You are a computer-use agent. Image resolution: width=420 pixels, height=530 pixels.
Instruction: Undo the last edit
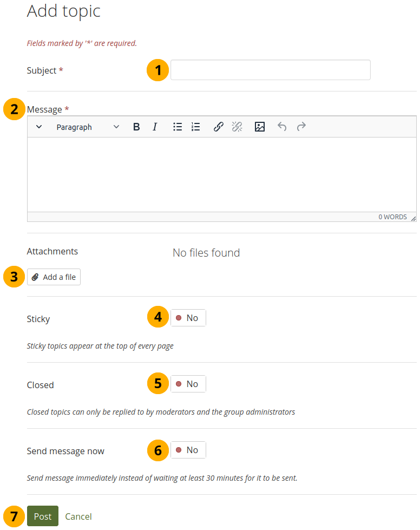[x=282, y=127]
